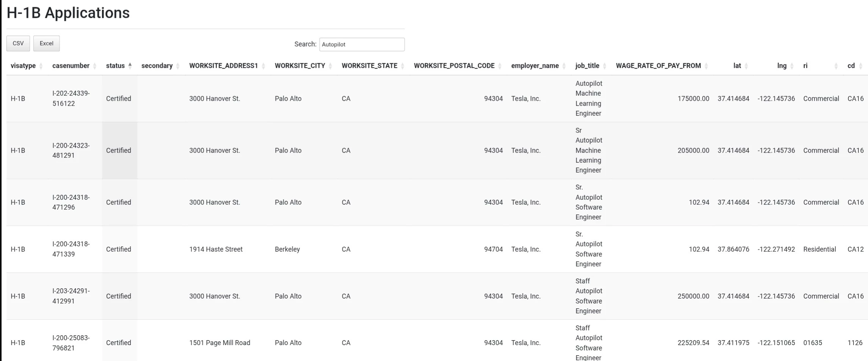Viewport: 868px width, 361px height.
Task: Click sort arrows beside lat header
Action: [746, 66]
